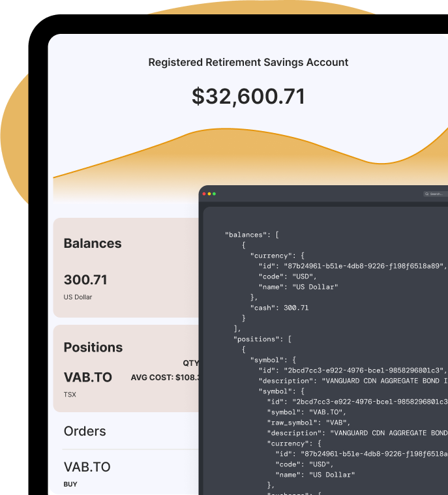Image resolution: width=448 pixels, height=495 pixels.
Task: Click the $32,600.71 account total
Action: [248, 97]
